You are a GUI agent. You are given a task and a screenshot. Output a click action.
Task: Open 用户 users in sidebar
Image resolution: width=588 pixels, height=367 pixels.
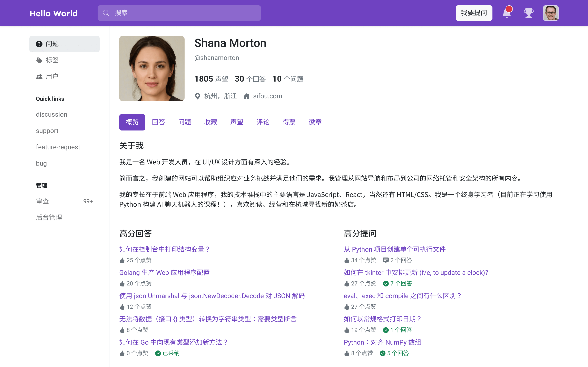point(52,76)
